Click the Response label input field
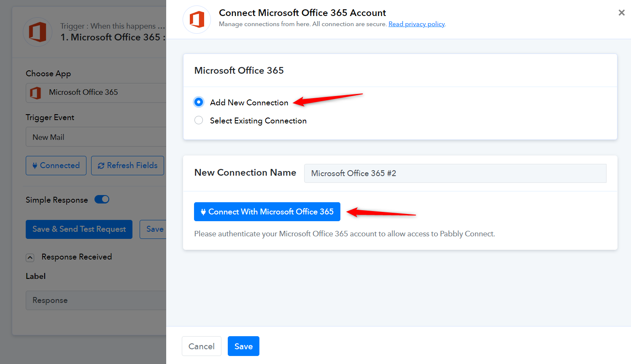Viewport: 631px width, 364px height. pyautogui.click(x=97, y=300)
